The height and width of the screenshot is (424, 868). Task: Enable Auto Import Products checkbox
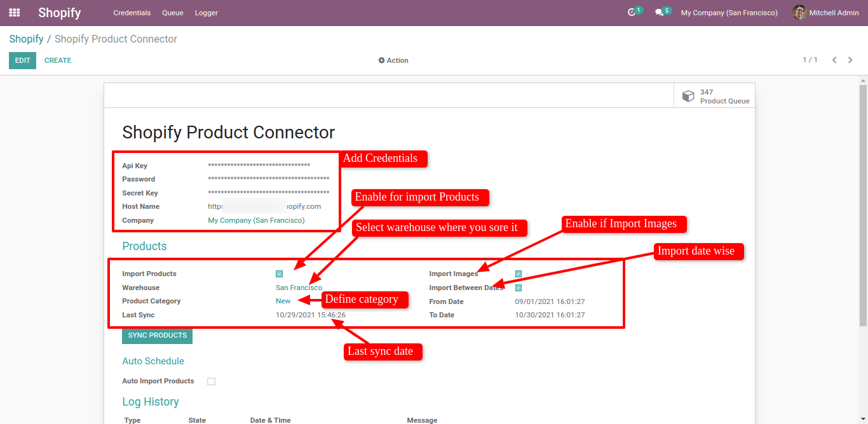[x=212, y=381]
